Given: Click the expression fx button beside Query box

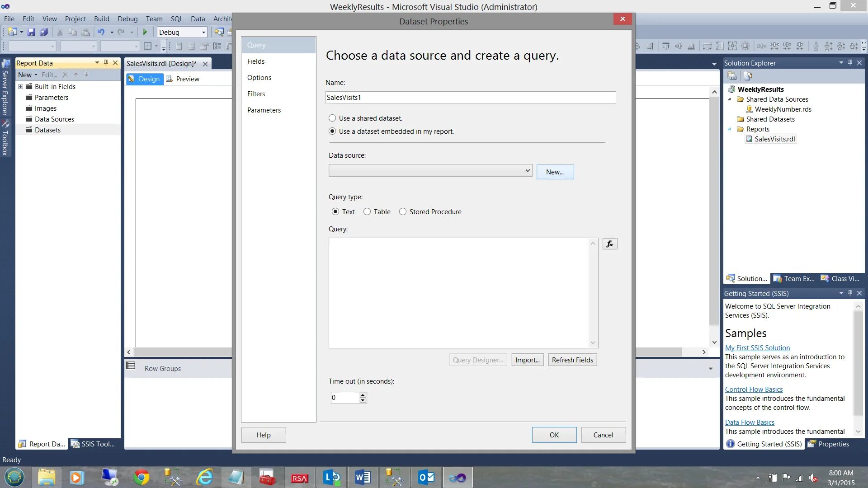Looking at the screenshot, I should coord(610,244).
